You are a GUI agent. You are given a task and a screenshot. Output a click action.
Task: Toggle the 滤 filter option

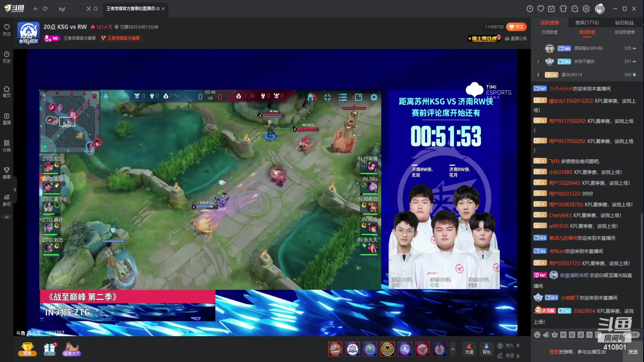click(581, 335)
